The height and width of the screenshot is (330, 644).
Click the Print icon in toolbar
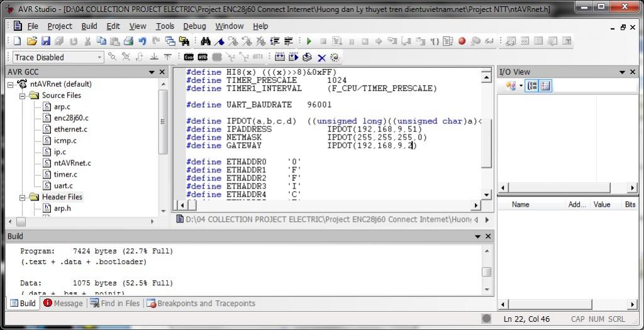[128, 41]
